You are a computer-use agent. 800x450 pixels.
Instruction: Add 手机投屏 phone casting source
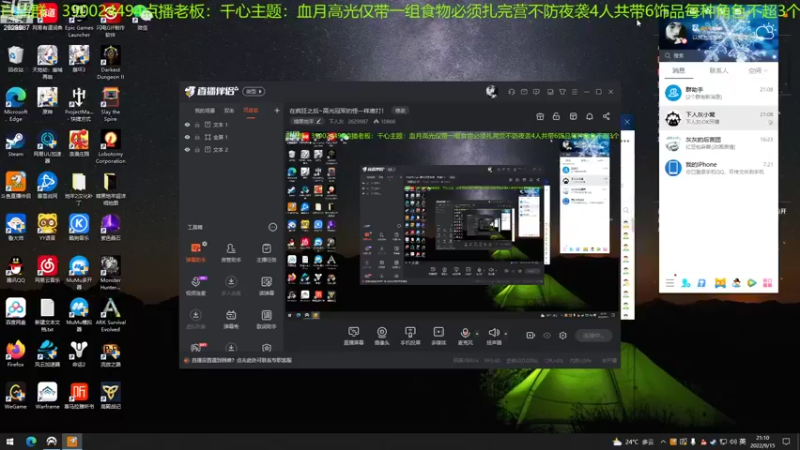pos(410,336)
